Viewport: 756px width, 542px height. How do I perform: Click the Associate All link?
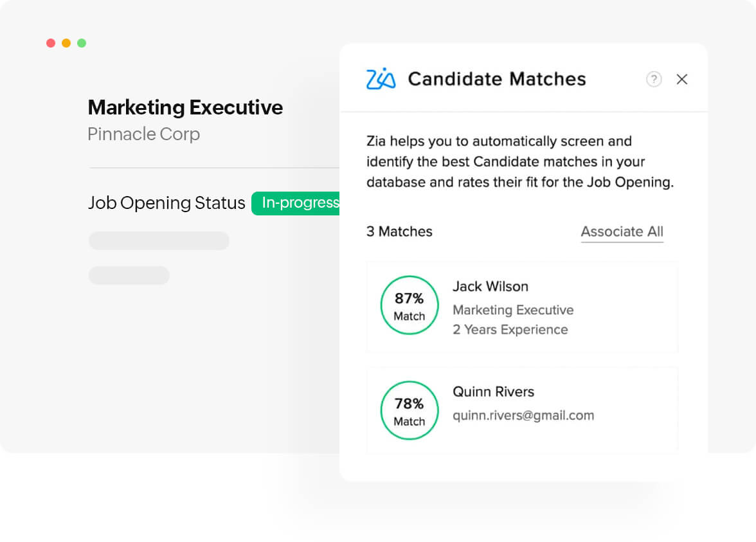(622, 231)
